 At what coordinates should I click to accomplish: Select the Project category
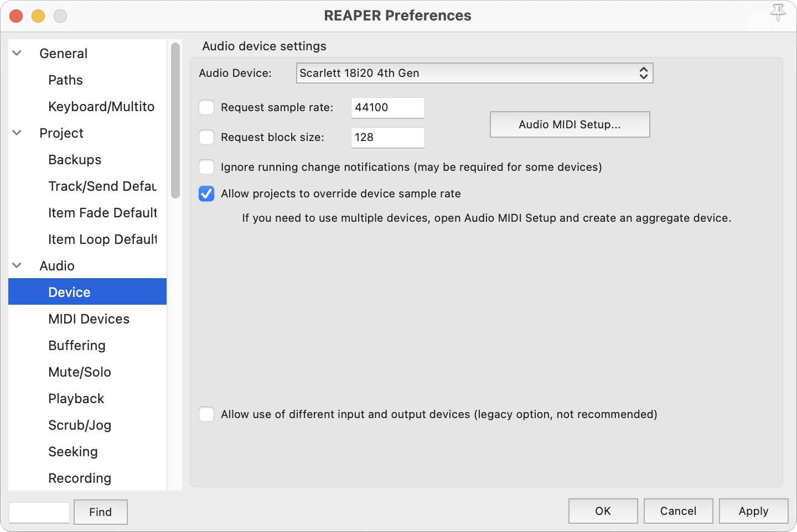61,133
